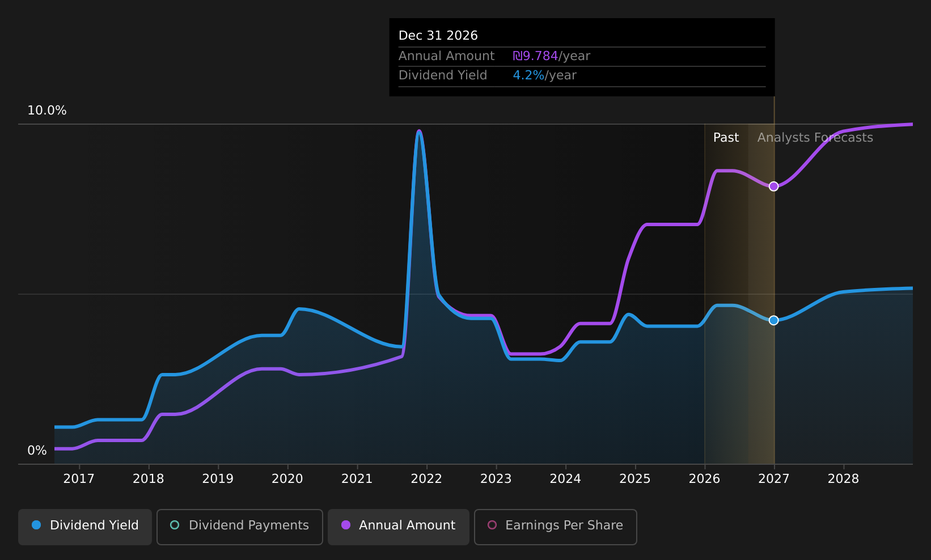Click the purple Annual Amount data point

click(x=773, y=186)
